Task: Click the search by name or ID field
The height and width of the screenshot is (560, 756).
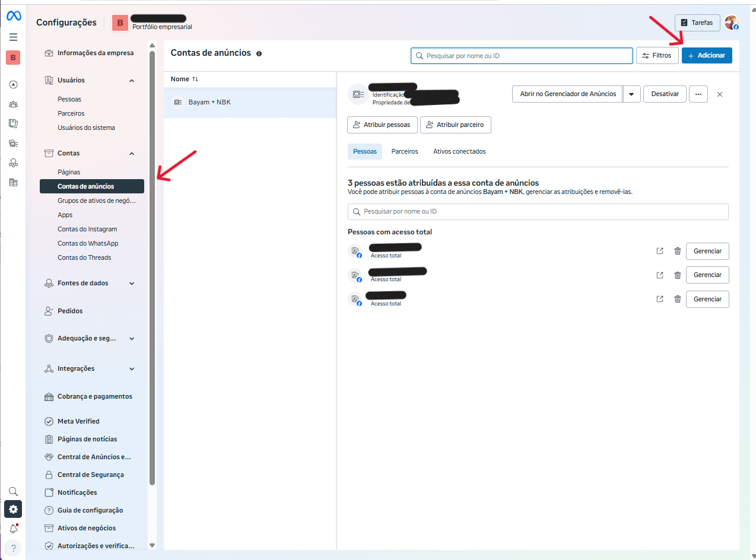Action: pyautogui.click(x=522, y=56)
